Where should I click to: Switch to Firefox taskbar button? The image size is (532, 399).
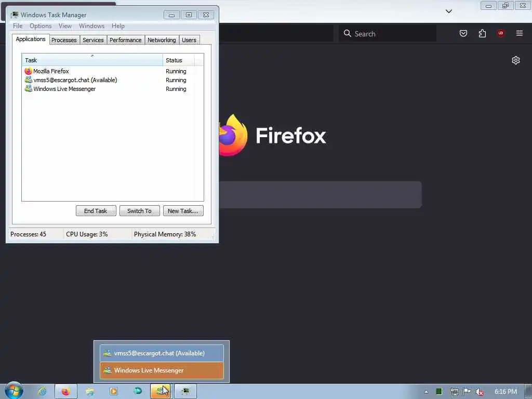66,392
